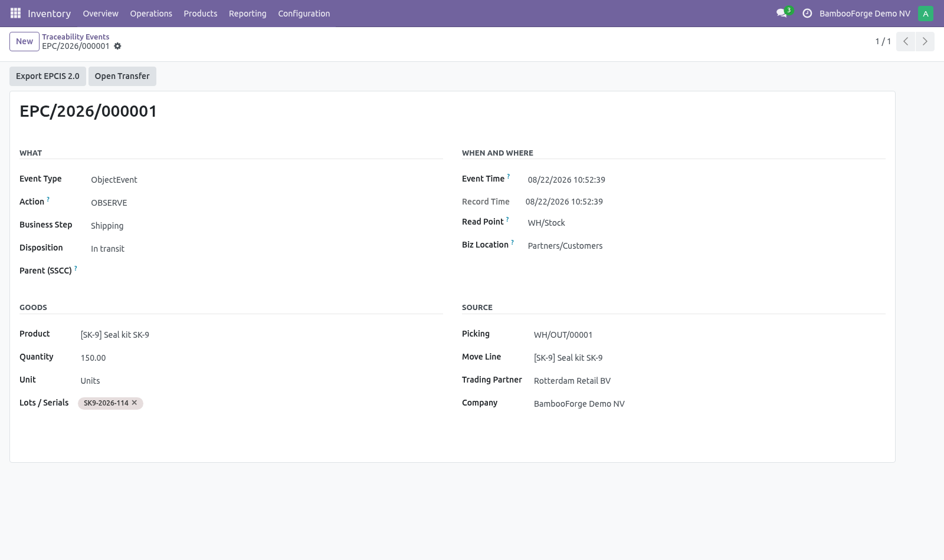Click the Inventory app title
Viewport: 944px width, 560px height.
49,14
